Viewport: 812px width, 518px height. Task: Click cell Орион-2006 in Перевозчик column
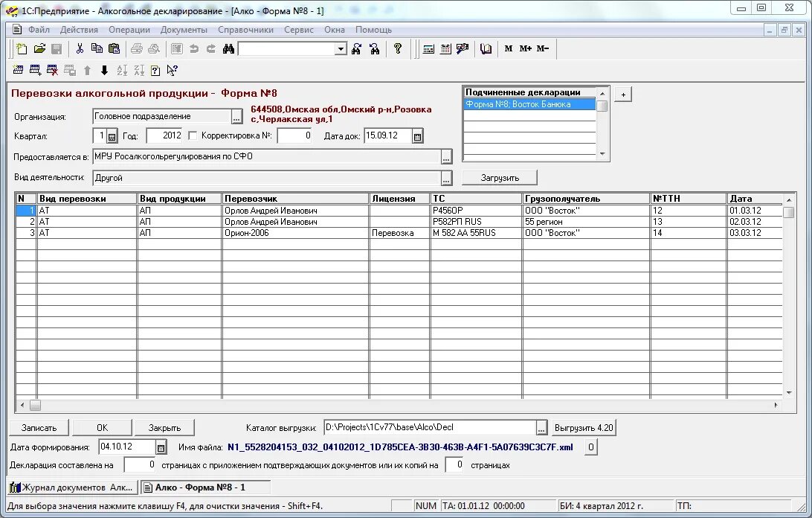coord(295,233)
